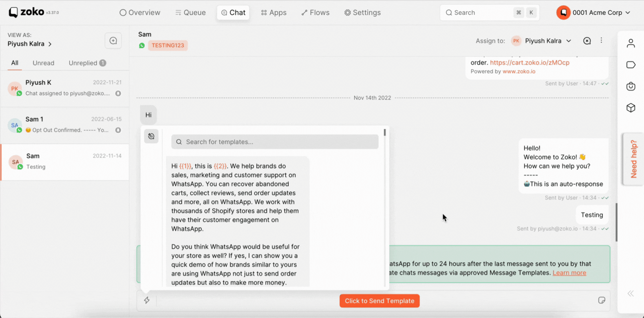
Task: Click the WhatsApp icon beside TESTING123
Action: [142, 45]
